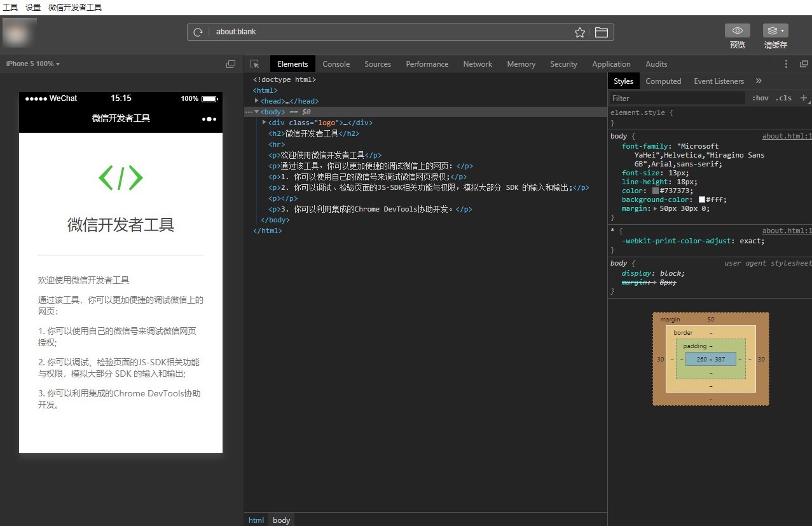812x526 pixels.
Task: Toggle the .cls class editor
Action: coord(783,98)
